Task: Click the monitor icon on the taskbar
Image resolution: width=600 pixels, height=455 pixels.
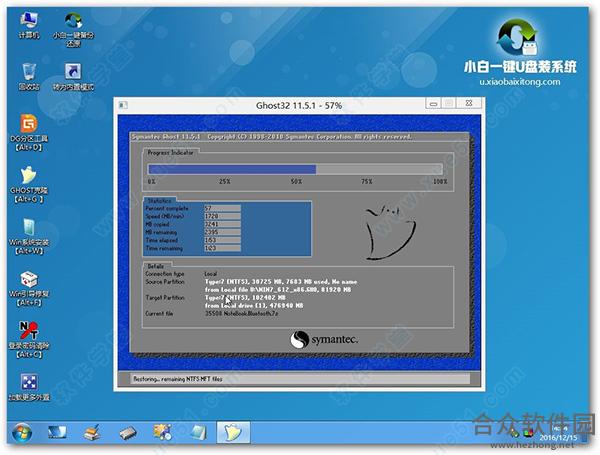Action: pos(57,432)
